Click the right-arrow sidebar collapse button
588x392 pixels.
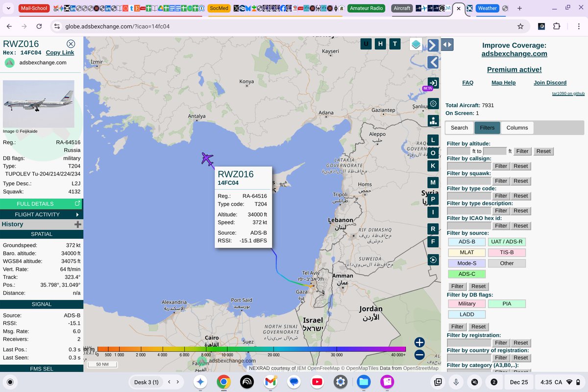coord(433,45)
